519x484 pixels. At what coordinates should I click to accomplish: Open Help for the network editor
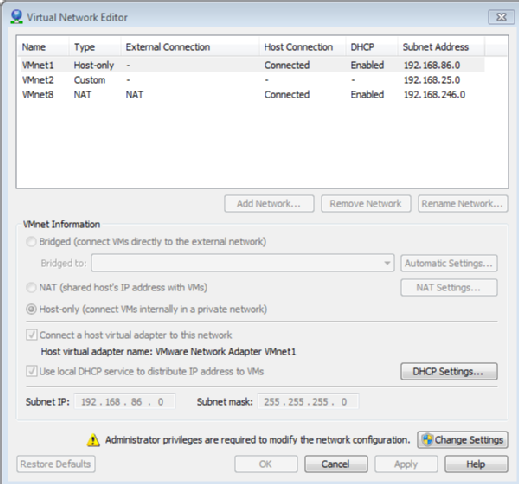pos(476,464)
